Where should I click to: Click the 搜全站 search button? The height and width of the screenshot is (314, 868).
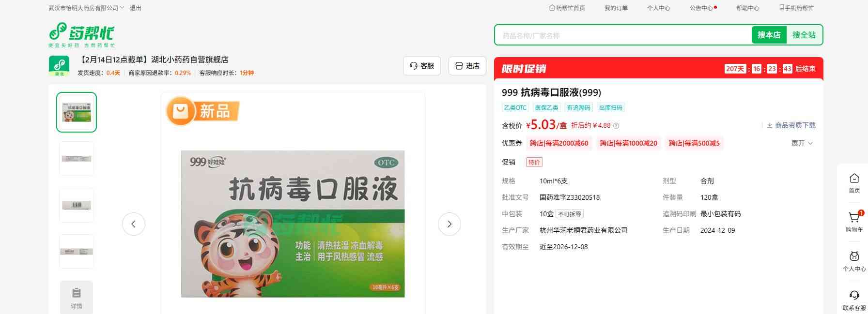[x=804, y=35]
